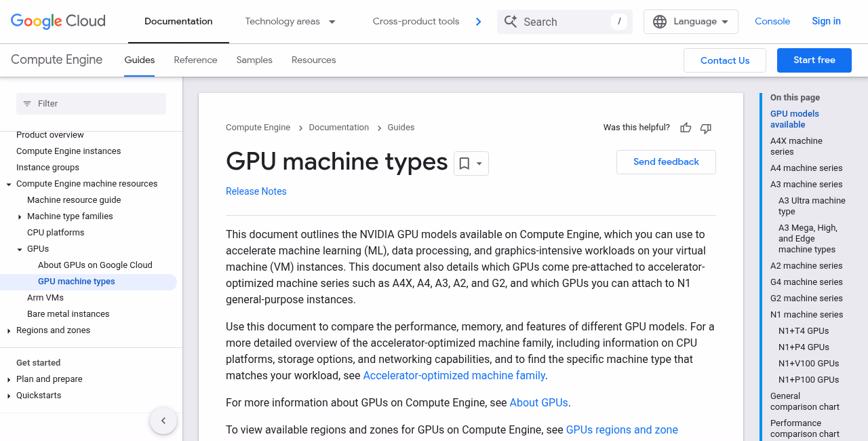
Task: Jump to N1+V100 GPUs section
Action: click(x=809, y=364)
